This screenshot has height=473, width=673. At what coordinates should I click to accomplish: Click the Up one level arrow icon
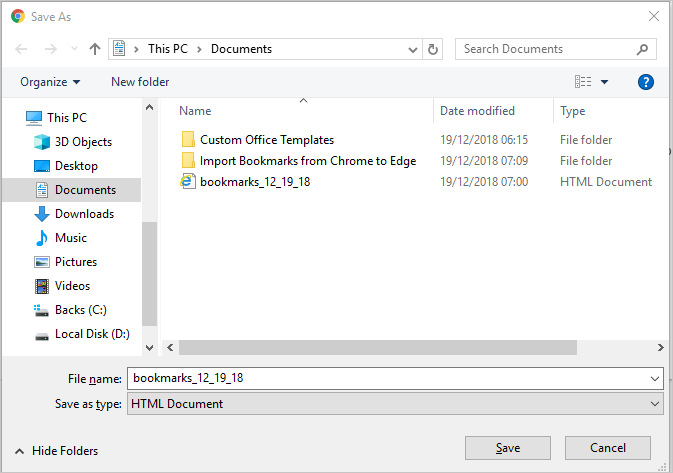(x=95, y=49)
